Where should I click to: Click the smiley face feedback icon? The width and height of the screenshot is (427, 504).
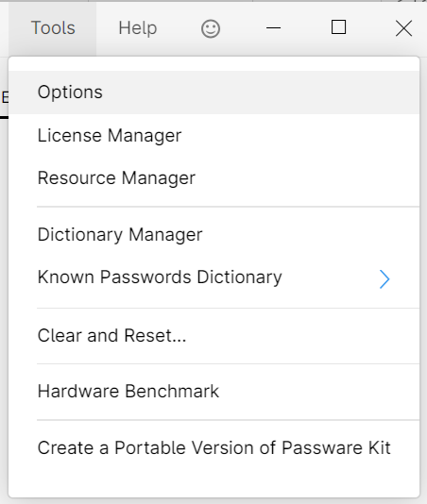pyautogui.click(x=211, y=29)
